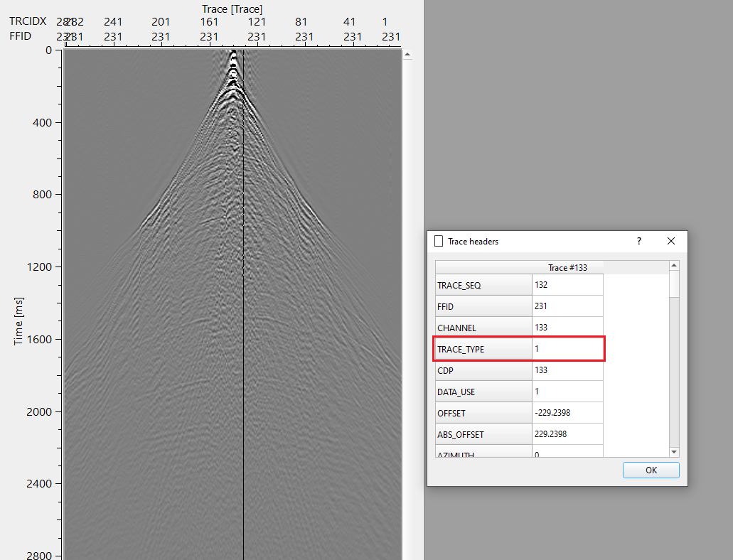Click the Time [ms] axis label
The width and height of the screenshot is (733, 560).
point(19,321)
